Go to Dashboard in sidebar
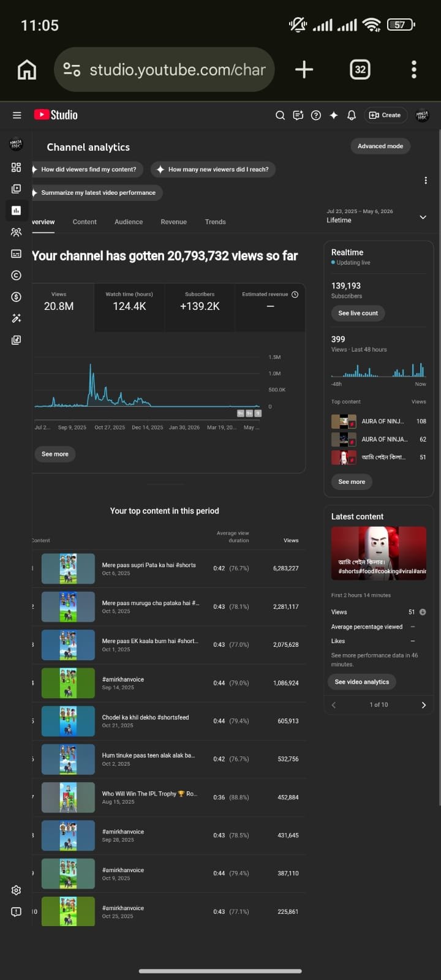441x980 pixels. [x=17, y=167]
